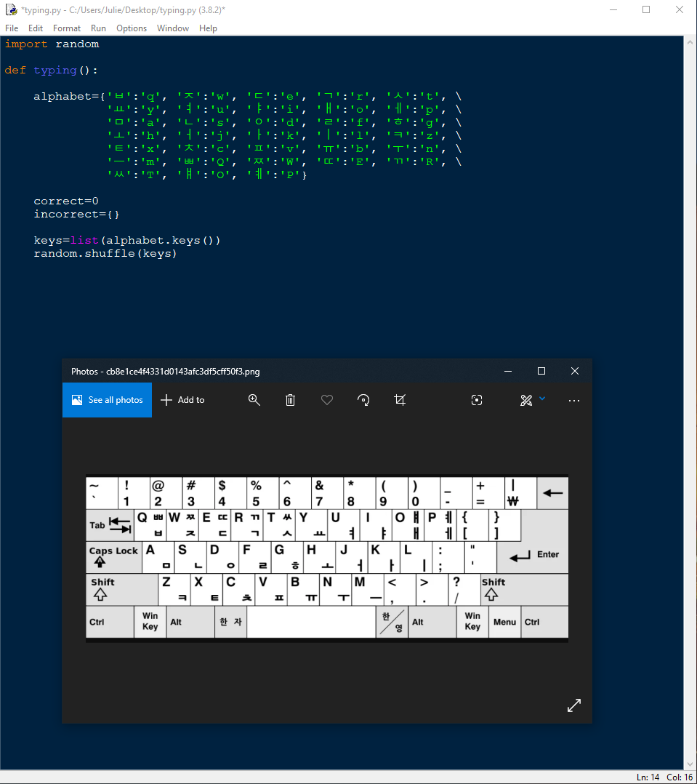
Task: Click 'keys=list(alphabet.keys())' line
Action: (127, 241)
